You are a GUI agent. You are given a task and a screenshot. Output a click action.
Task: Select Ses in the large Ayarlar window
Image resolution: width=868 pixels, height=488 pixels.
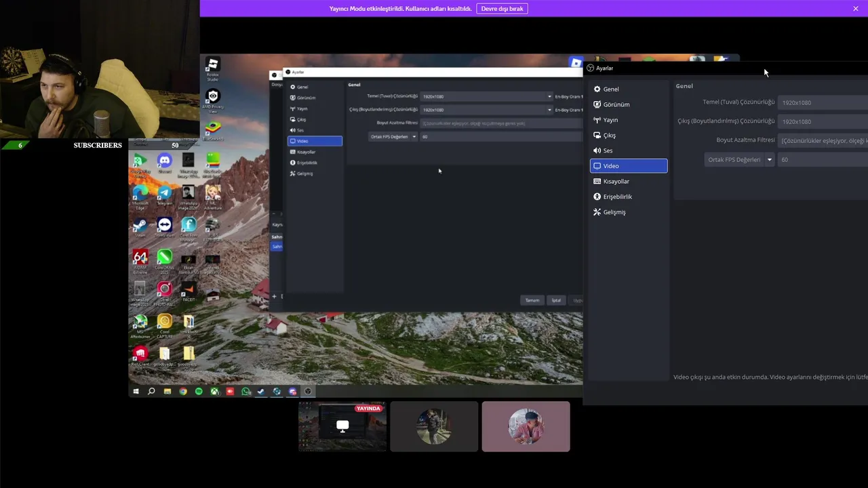(628, 150)
